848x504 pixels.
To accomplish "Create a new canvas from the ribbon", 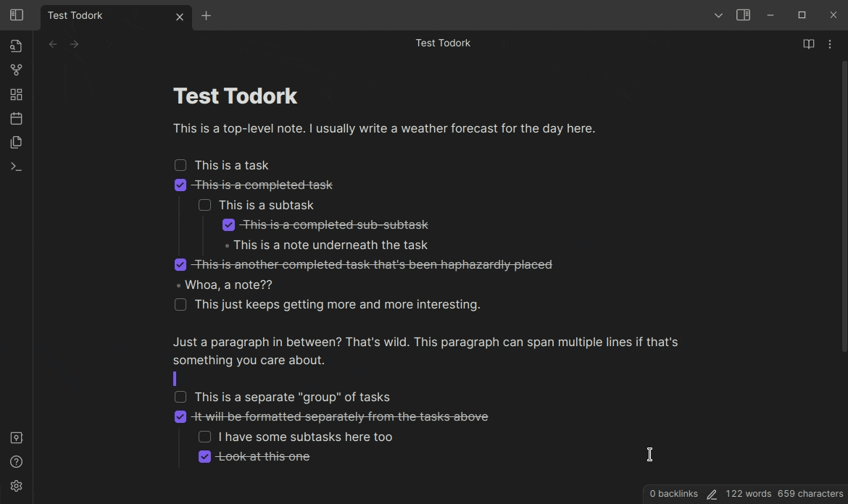I will point(16,94).
